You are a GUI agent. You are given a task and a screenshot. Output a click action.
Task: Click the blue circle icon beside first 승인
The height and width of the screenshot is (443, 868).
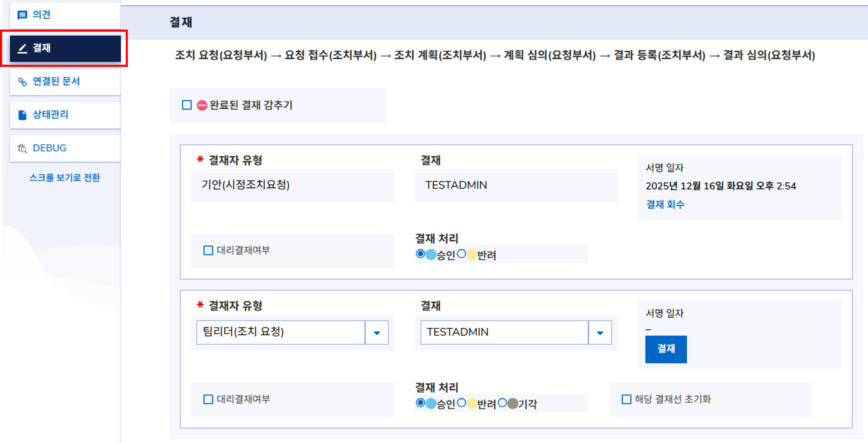(x=431, y=255)
